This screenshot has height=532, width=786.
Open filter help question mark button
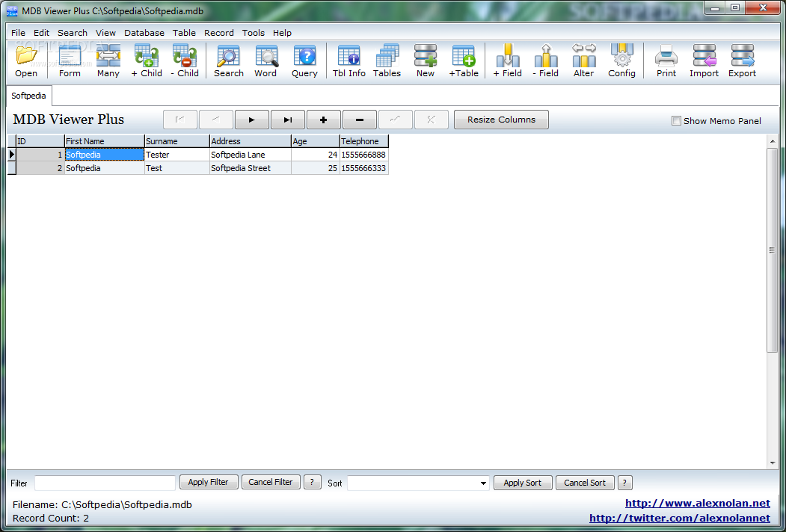pyautogui.click(x=313, y=483)
